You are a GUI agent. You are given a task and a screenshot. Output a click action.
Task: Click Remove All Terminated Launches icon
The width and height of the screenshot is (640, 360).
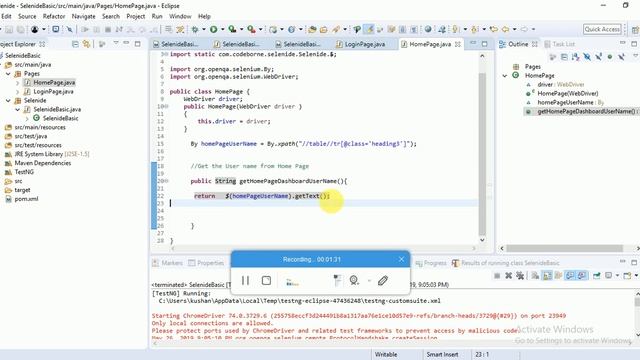pyautogui.click(x=520, y=276)
